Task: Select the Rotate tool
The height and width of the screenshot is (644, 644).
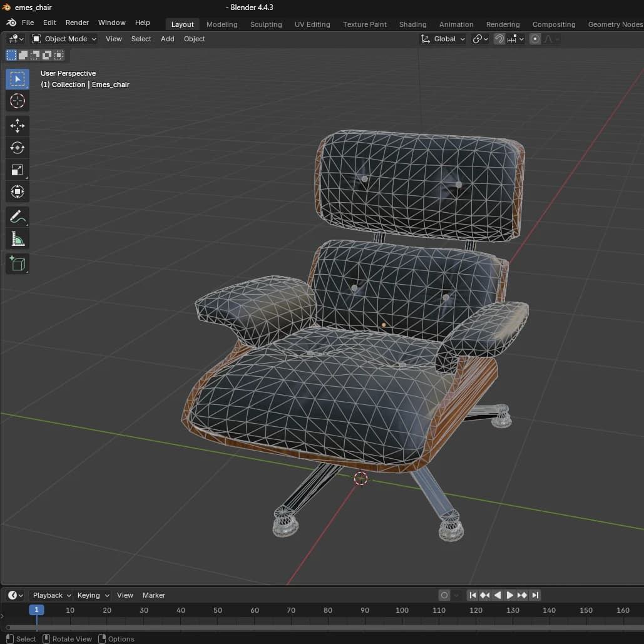Action: point(18,148)
